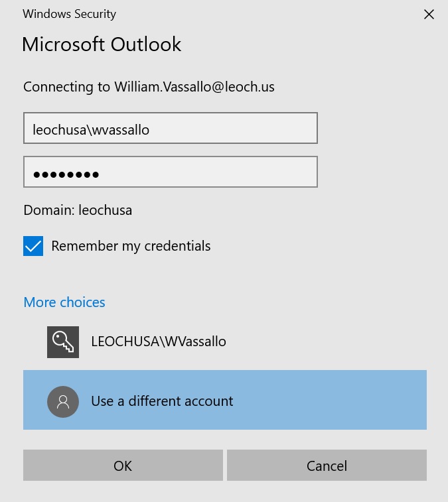
Task: Click the Microsoft Outlook heading
Action: (x=102, y=44)
